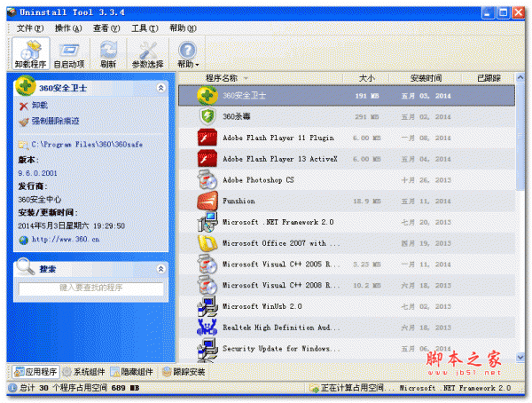Click the 强制删除痕迹 force remove link
532x403 pixels.
pyautogui.click(x=55, y=121)
